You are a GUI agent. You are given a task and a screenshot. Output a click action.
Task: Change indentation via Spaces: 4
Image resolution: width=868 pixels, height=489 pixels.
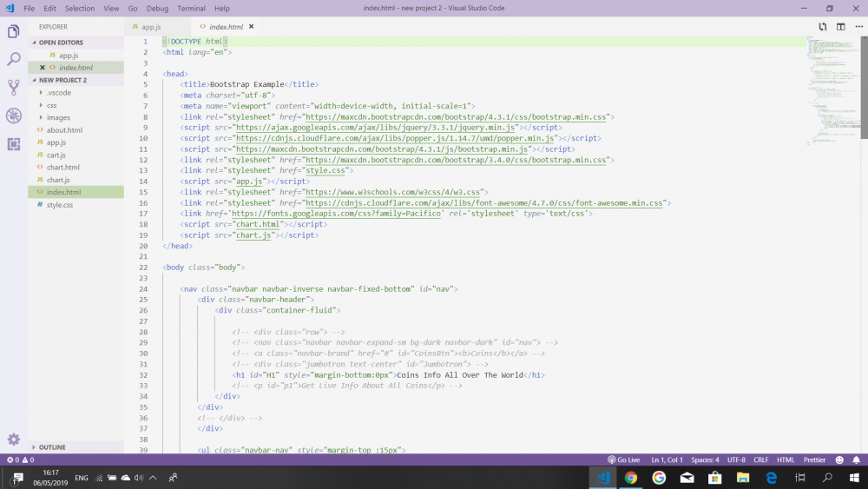(x=705, y=459)
